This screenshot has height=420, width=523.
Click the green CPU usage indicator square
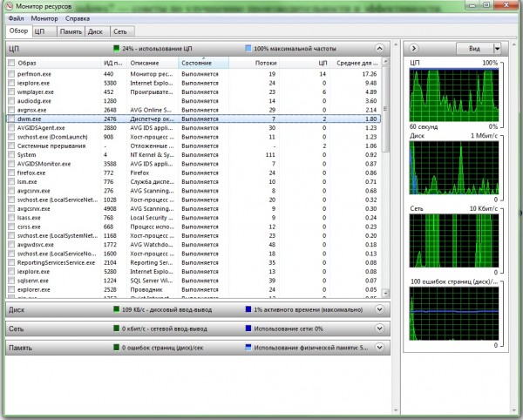coord(116,49)
